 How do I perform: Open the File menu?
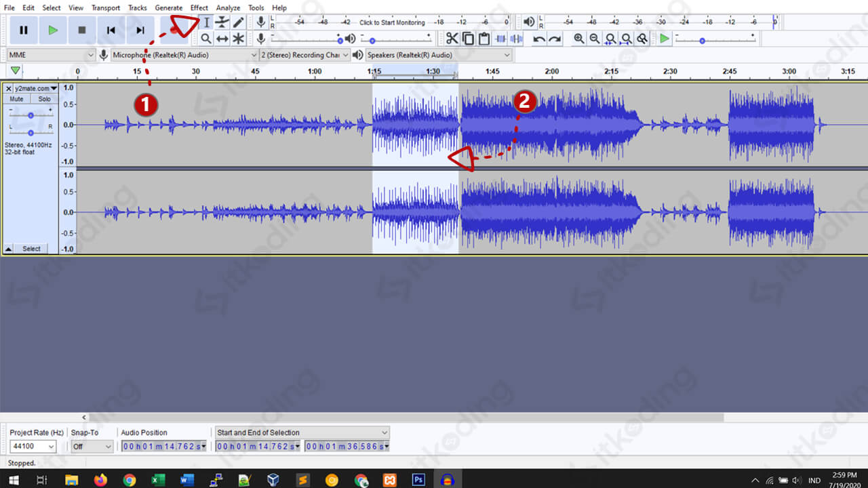click(9, 7)
